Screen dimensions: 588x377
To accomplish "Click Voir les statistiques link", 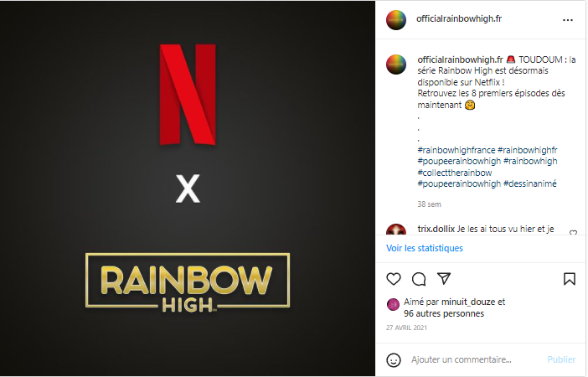I will tap(425, 248).
